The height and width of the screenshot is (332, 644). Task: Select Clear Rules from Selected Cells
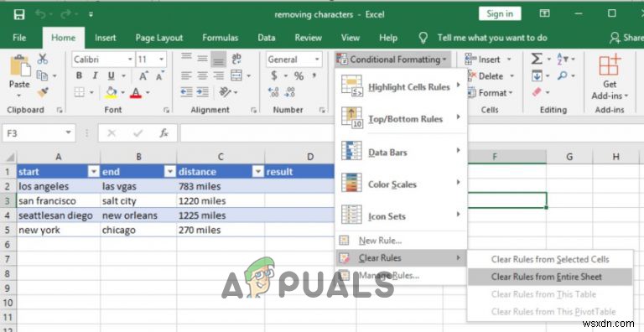550,259
